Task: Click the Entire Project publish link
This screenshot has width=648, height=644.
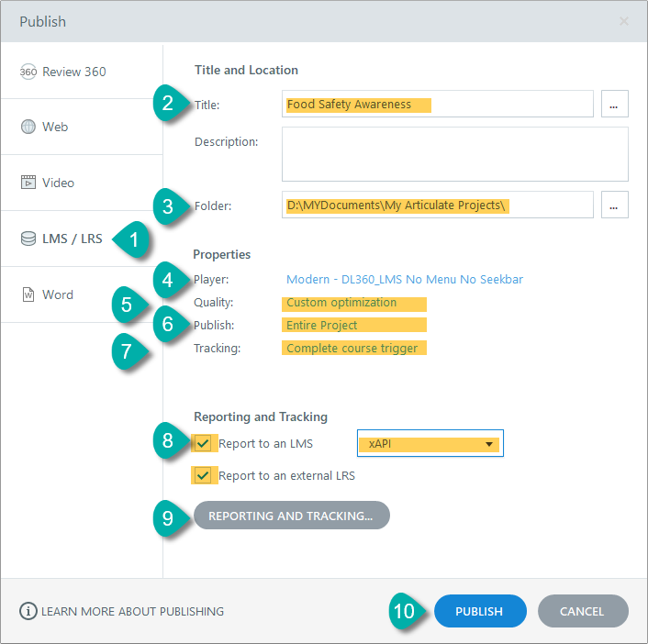Action: click(321, 326)
